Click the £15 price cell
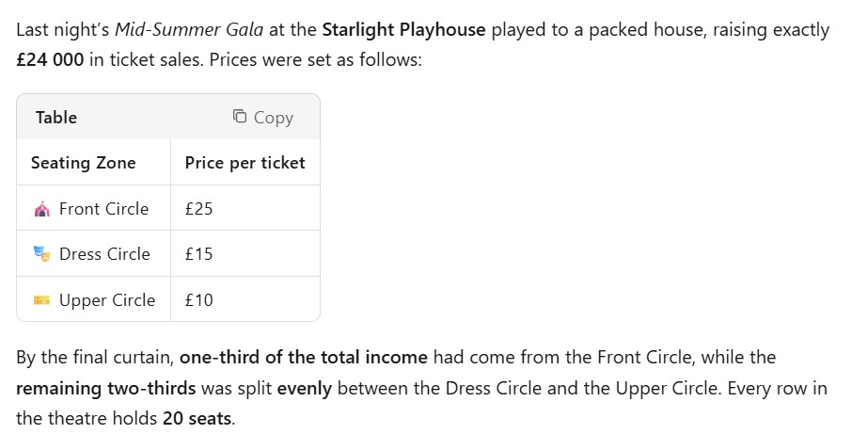 pyautogui.click(x=199, y=254)
